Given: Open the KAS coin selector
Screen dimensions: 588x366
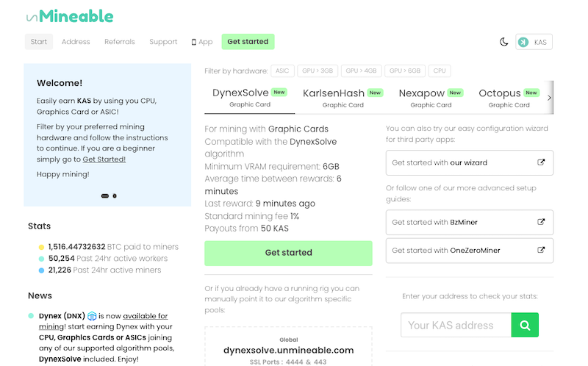Looking at the screenshot, I should pos(534,42).
